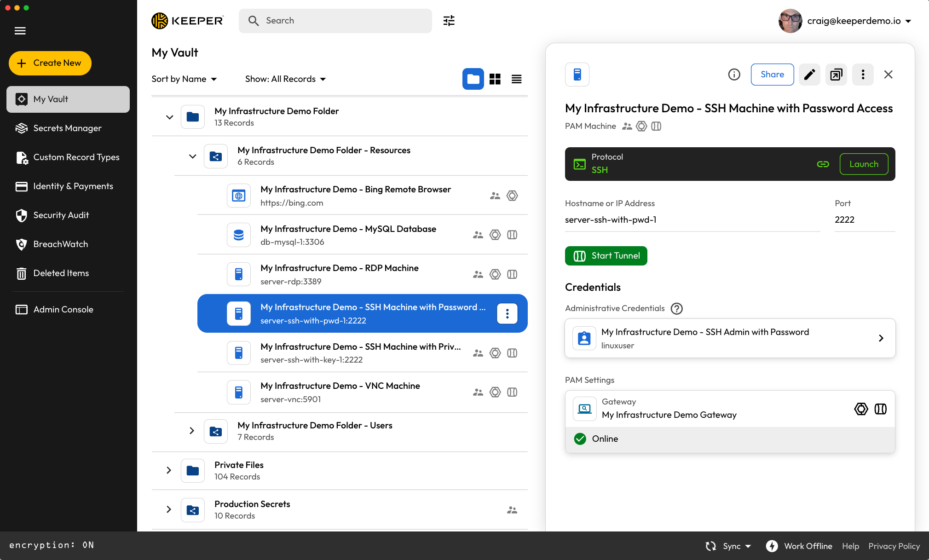Switch to compact list view
The image size is (929, 560).
coord(516,79)
